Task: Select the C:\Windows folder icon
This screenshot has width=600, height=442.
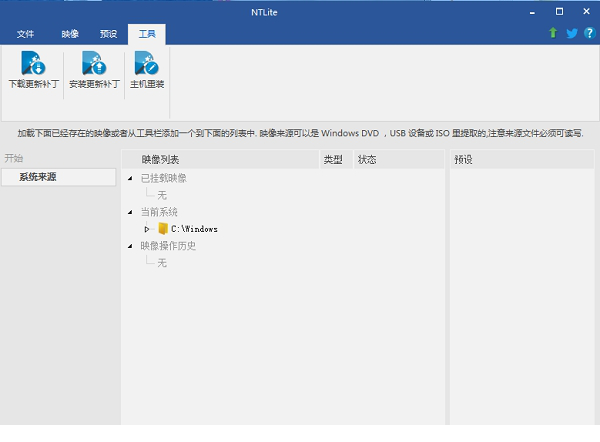Action: coord(163,229)
